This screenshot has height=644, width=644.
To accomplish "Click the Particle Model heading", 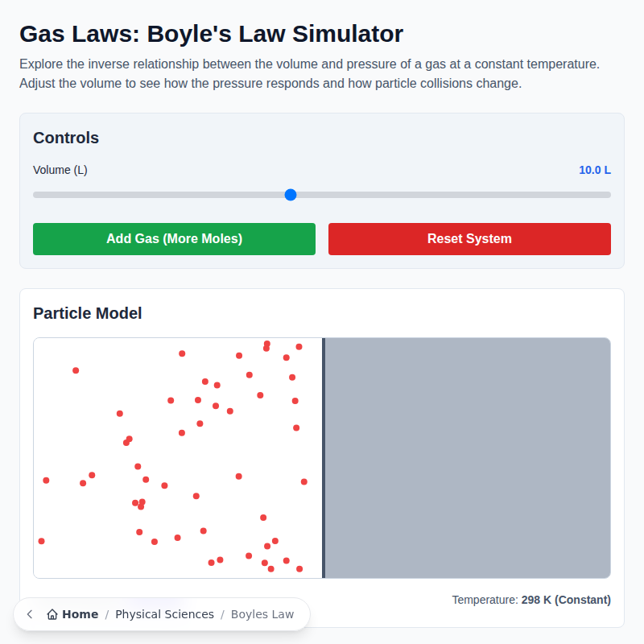I will tap(87, 313).
